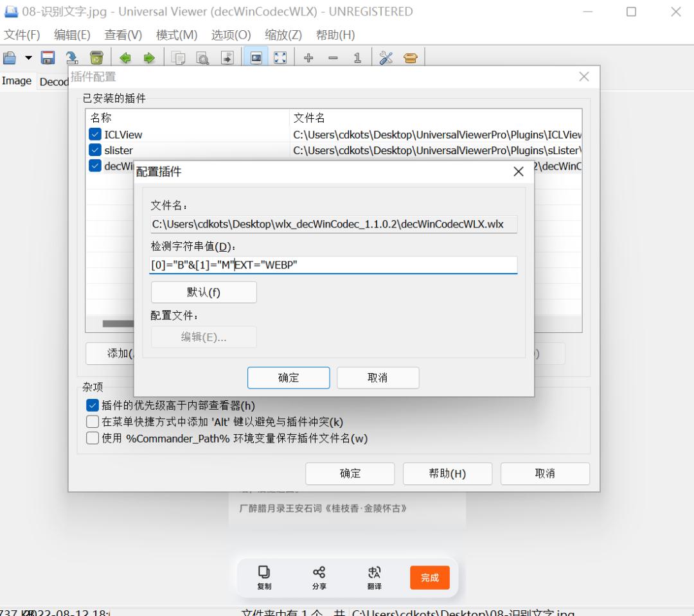Click 确定 in the 插件配置 dialog

click(350, 473)
